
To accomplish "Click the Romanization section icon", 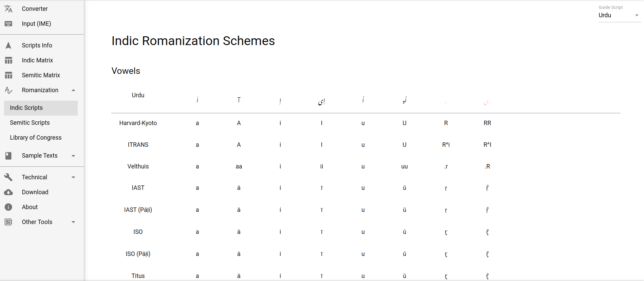I will tap(8, 90).
